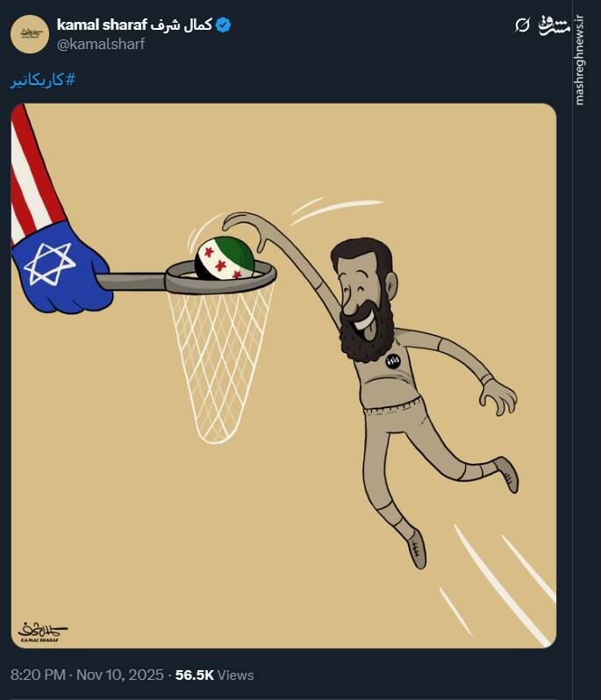Click the Grok slashed-circle icon
Viewport: 601px width, 700px height.
[x=521, y=25]
